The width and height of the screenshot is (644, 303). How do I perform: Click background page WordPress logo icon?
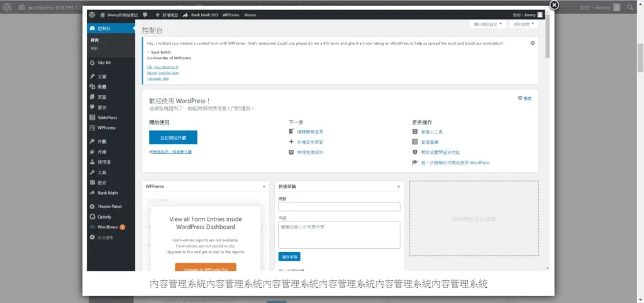pos(8,7)
